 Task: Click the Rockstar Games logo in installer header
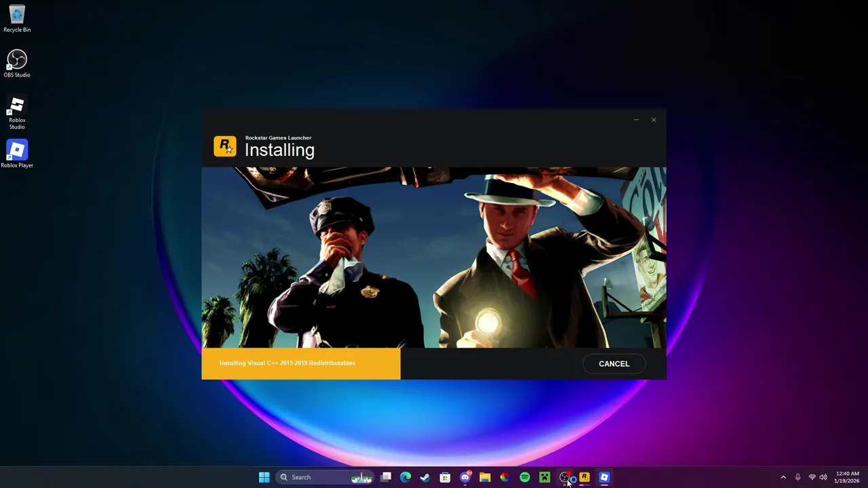[224, 146]
